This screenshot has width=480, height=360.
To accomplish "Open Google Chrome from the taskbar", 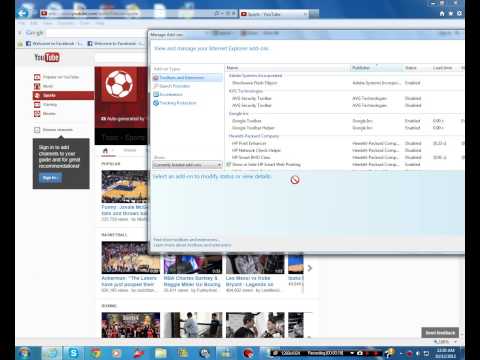I will click(96, 353).
